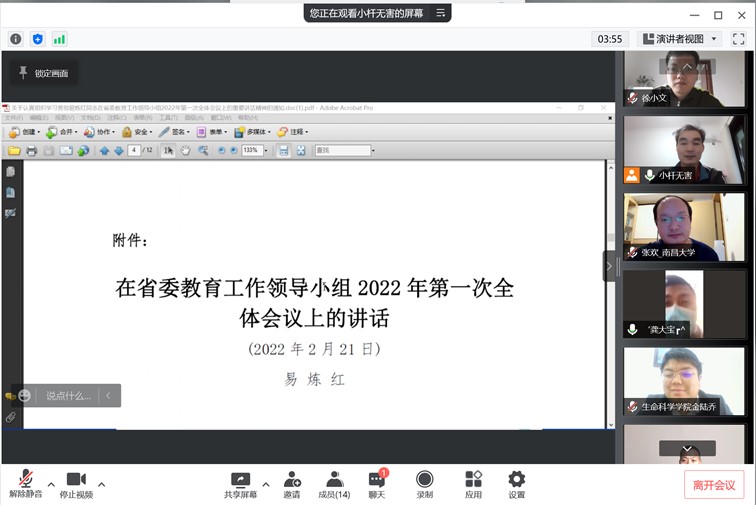Open 应用 apps panel
756x505 pixels.
pos(473,484)
